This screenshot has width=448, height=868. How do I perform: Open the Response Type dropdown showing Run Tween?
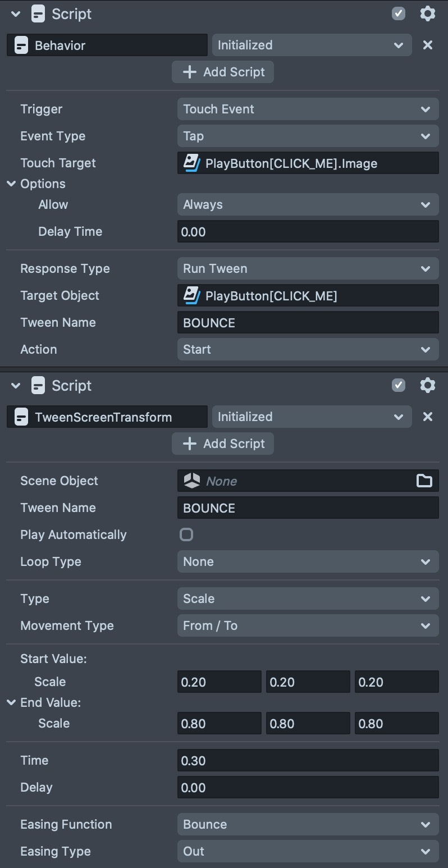[308, 268]
